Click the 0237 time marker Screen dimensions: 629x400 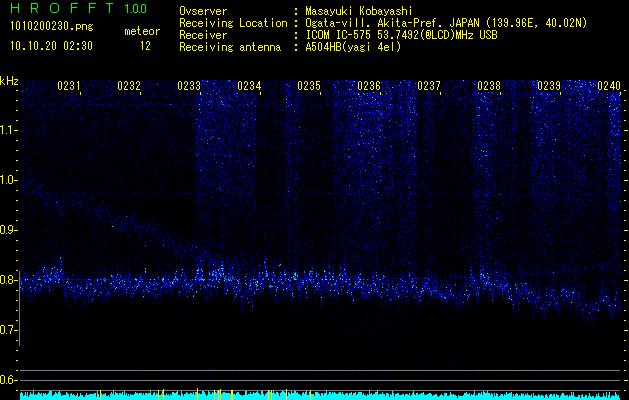[429, 86]
